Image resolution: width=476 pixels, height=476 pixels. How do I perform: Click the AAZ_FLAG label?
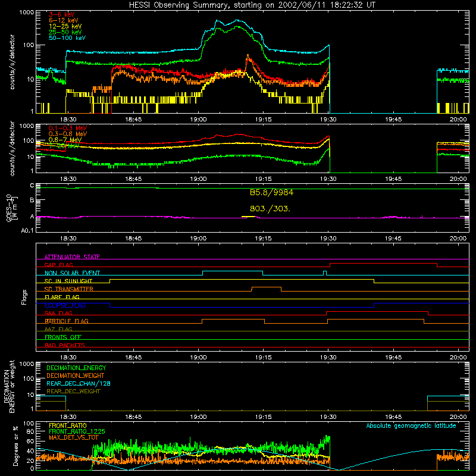tap(58, 329)
